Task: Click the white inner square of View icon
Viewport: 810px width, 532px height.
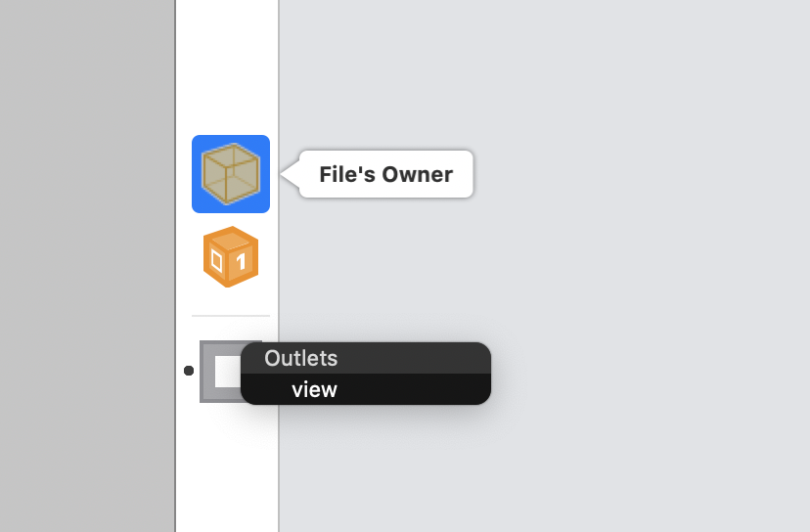Action: pyautogui.click(x=228, y=372)
